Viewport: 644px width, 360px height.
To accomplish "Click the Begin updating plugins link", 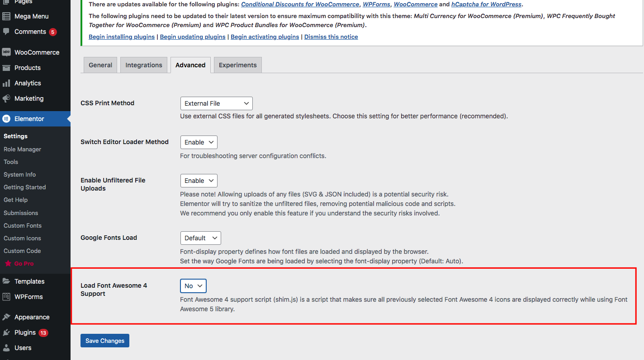I will [193, 37].
